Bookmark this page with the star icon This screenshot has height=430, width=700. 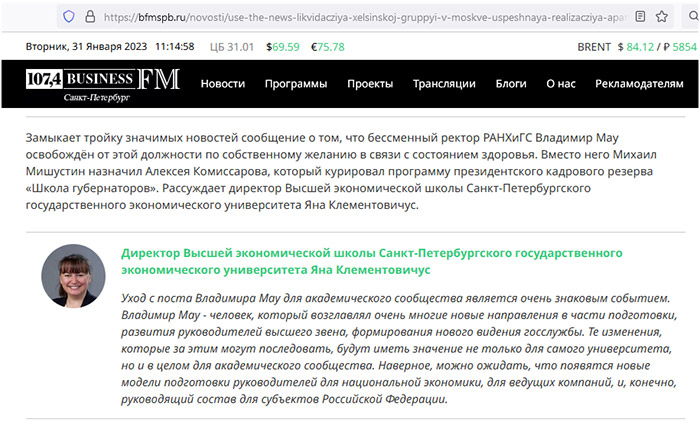tap(662, 17)
